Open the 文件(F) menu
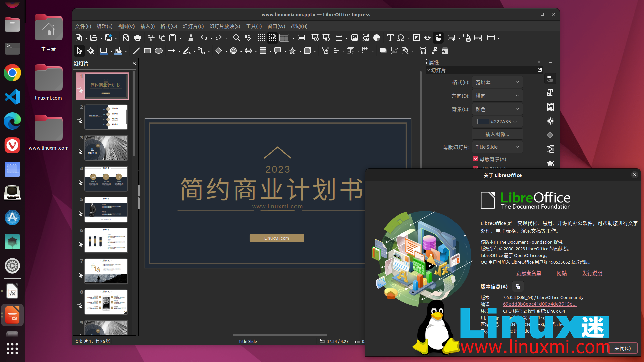This screenshot has height=362, width=644. point(83,26)
